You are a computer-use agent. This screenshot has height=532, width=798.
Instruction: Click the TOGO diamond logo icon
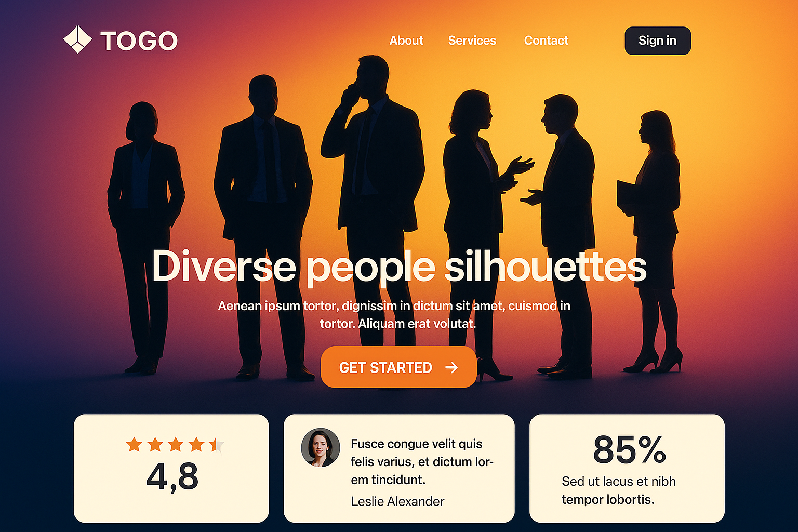(x=77, y=39)
